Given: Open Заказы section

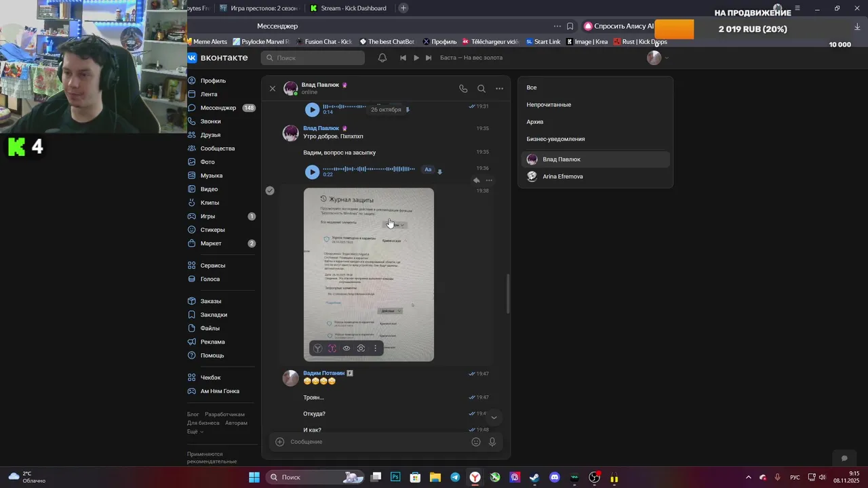Looking at the screenshot, I should click(211, 301).
